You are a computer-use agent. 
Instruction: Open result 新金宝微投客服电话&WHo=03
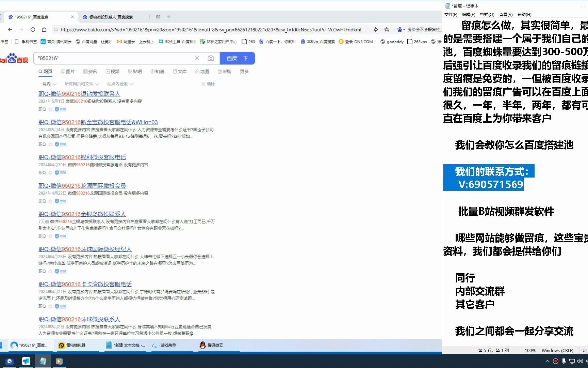point(98,122)
